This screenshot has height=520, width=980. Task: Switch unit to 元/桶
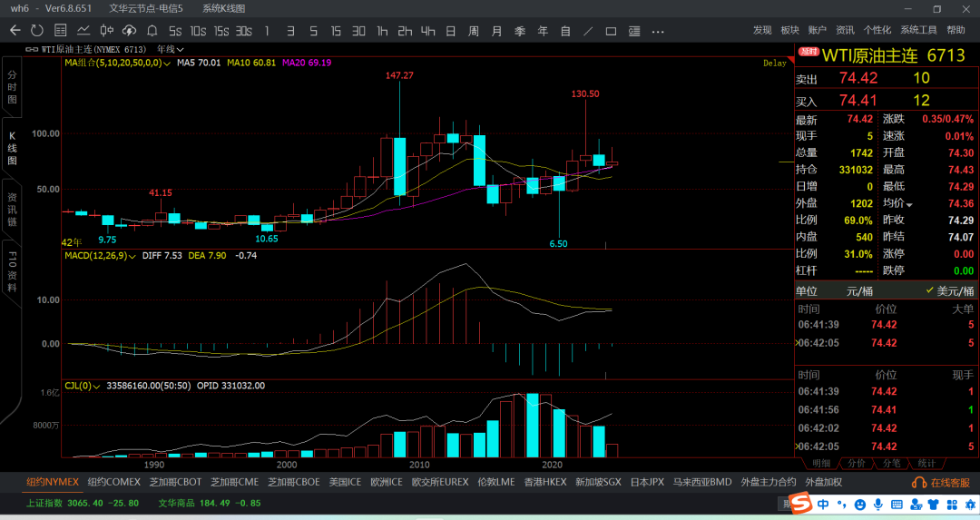click(x=859, y=291)
